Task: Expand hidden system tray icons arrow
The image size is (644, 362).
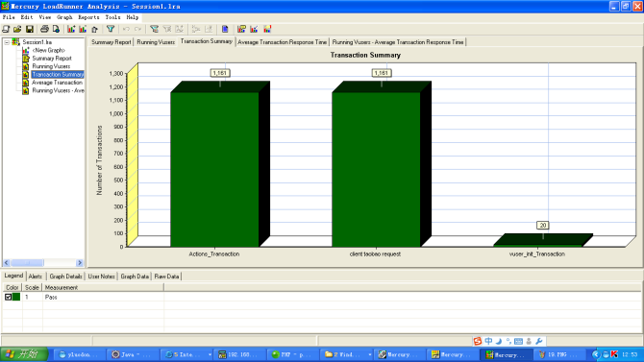Action: (596, 354)
